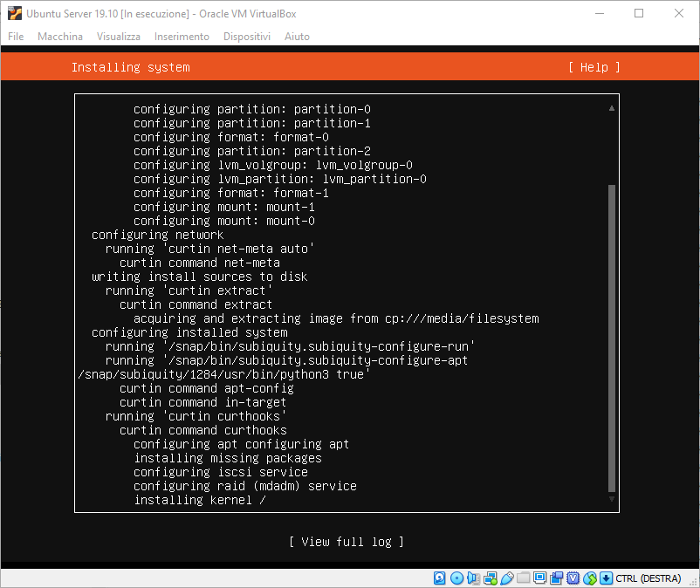Click the VirtualBox window title icon
The image size is (700, 588).
point(15,13)
